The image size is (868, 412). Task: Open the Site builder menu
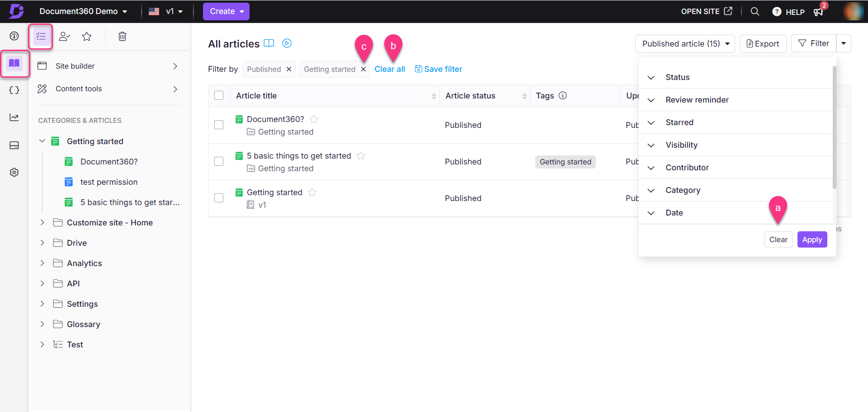click(x=108, y=66)
